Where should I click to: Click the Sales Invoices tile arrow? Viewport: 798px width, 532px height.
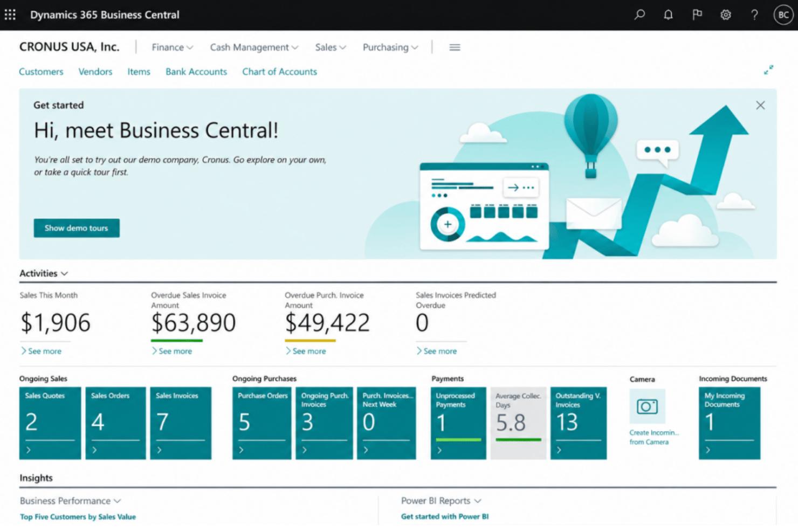click(159, 450)
